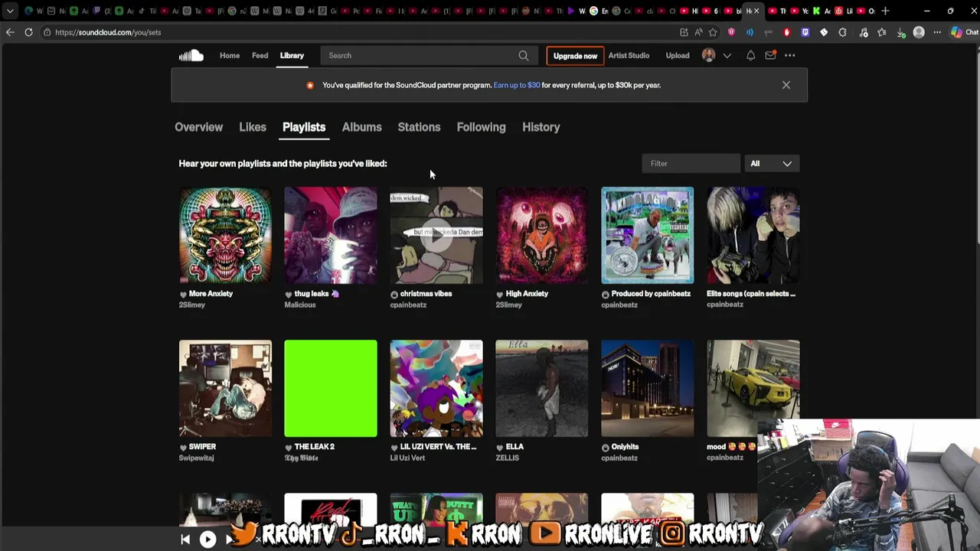Image resolution: width=980 pixels, height=551 pixels.
Task: Click the user profile avatar
Action: (709, 55)
